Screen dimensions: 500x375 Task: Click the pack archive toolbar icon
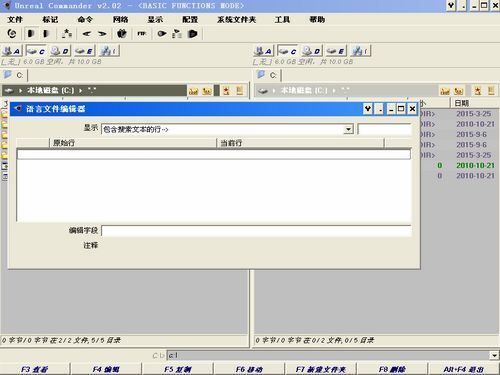[122, 34]
